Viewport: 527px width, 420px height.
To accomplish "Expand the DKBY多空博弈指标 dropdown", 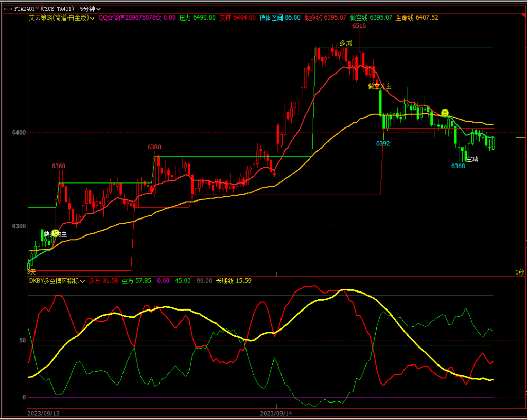I will (82, 281).
